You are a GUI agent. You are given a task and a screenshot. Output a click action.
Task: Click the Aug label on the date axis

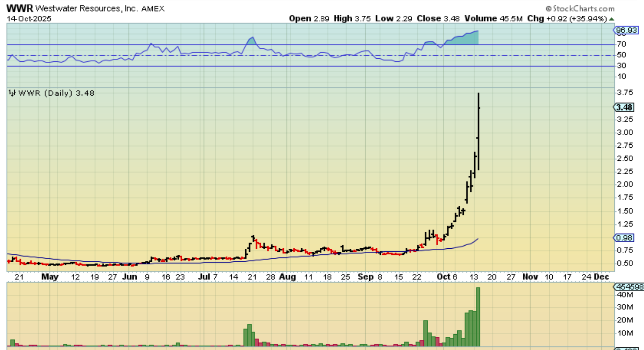[287, 277]
